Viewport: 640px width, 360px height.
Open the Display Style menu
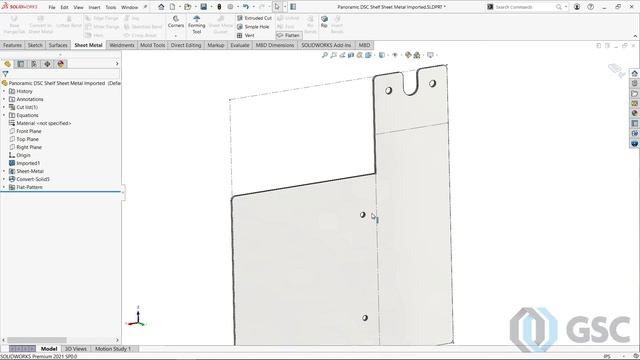(382, 55)
